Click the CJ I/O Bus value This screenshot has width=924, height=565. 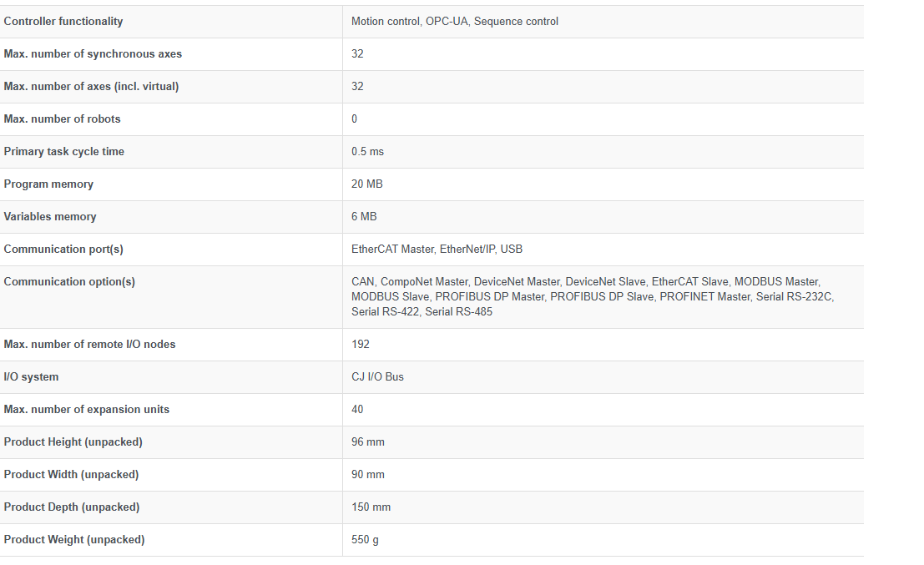[x=377, y=377]
